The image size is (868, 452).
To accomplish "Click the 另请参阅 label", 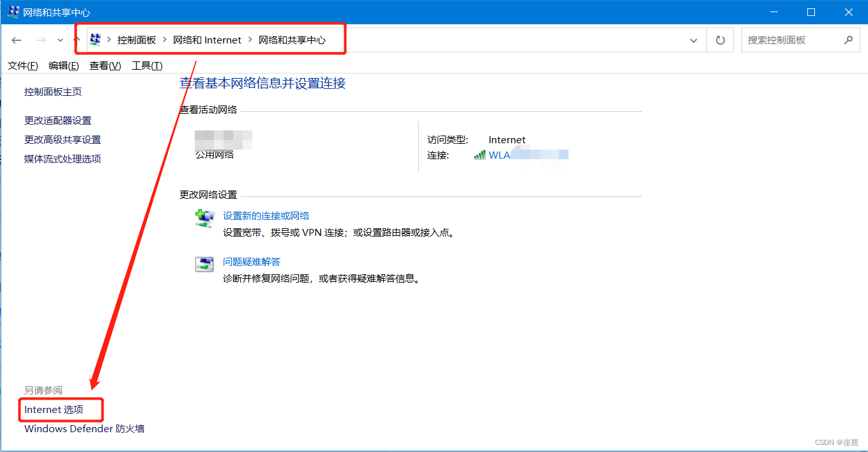I will tap(43, 390).
